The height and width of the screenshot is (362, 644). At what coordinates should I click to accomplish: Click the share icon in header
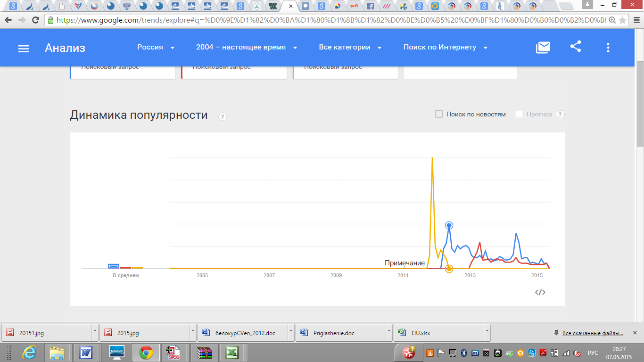tap(576, 47)
